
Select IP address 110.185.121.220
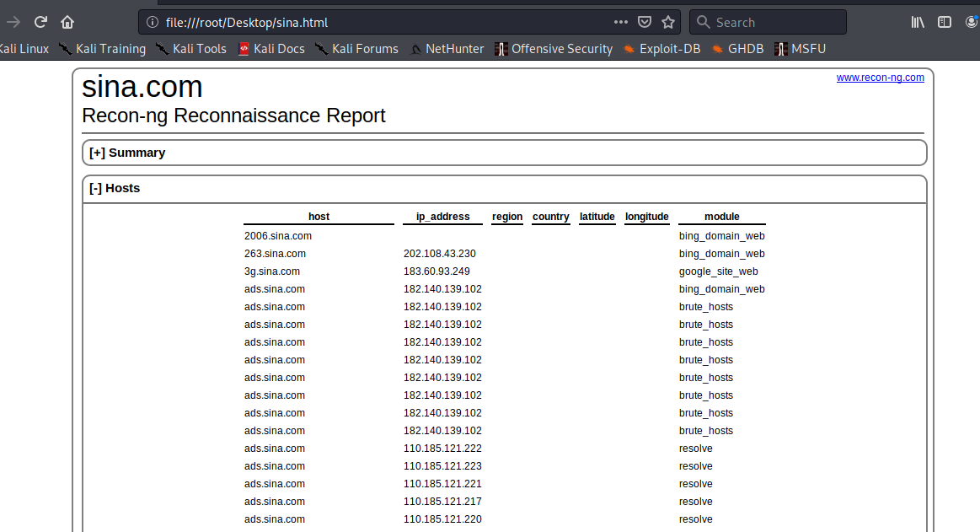pos(442,519)
